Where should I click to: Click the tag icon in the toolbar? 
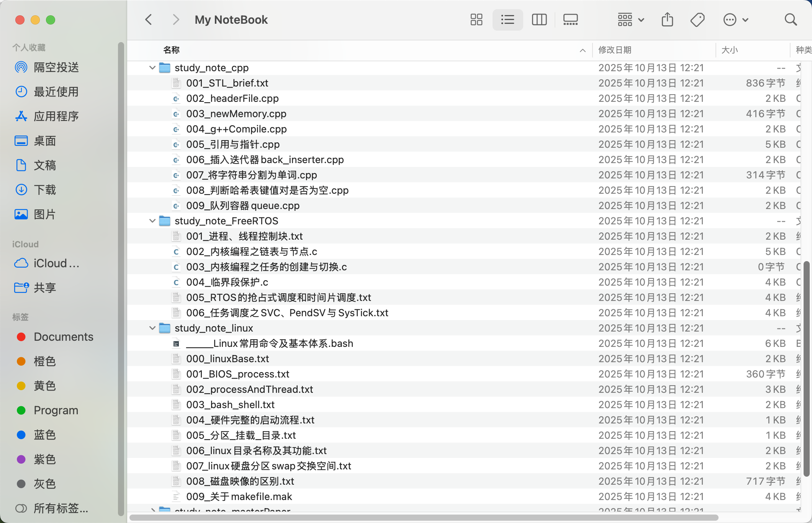coord(697,20)
